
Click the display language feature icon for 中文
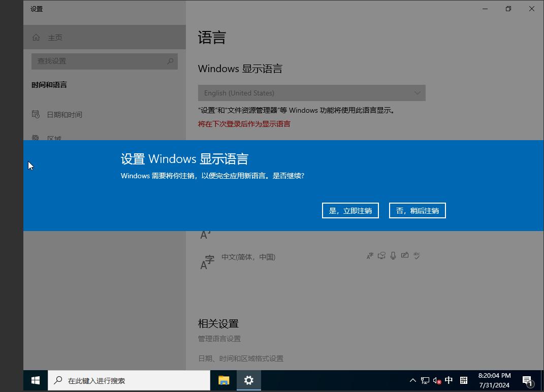click(x=370, y=256)
